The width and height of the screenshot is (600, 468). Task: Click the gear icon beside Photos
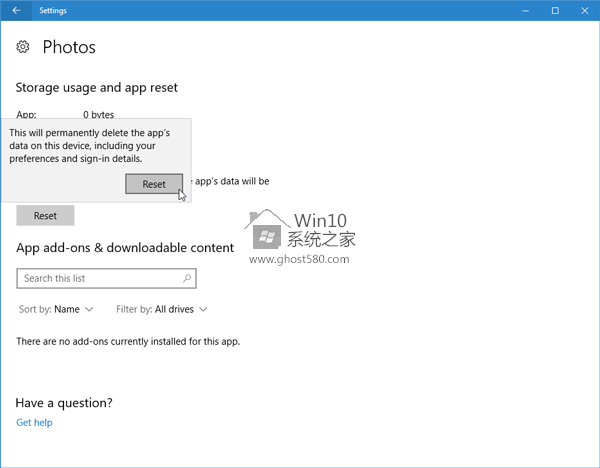[23, 47]
